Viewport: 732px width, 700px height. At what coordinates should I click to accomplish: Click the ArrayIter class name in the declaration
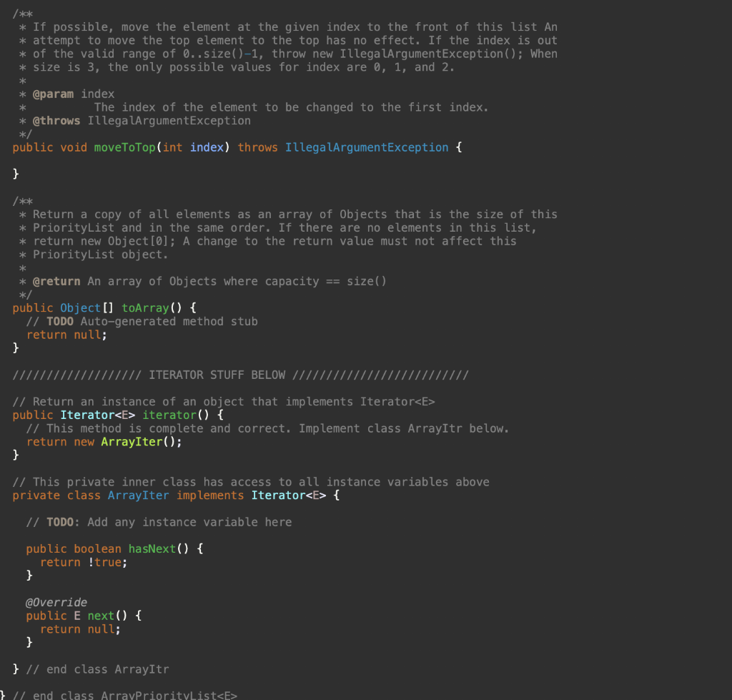click(x=138, y=496)
